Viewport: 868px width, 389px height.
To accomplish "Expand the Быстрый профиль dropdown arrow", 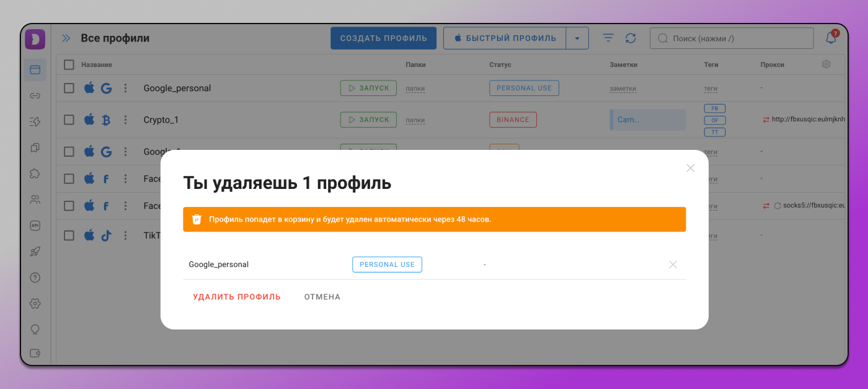I will (x=577, y=38).
